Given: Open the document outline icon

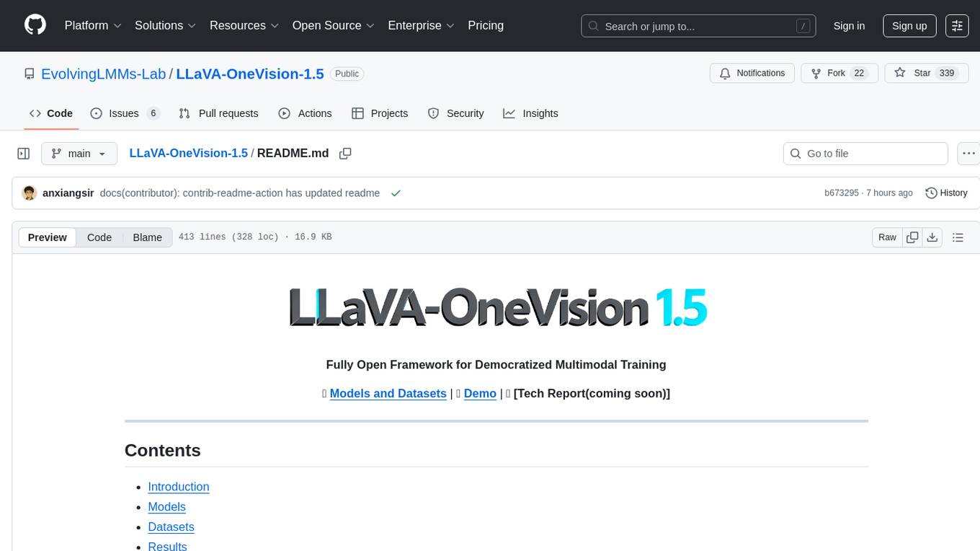Looking at the screenshot, I should coord(958,237).
